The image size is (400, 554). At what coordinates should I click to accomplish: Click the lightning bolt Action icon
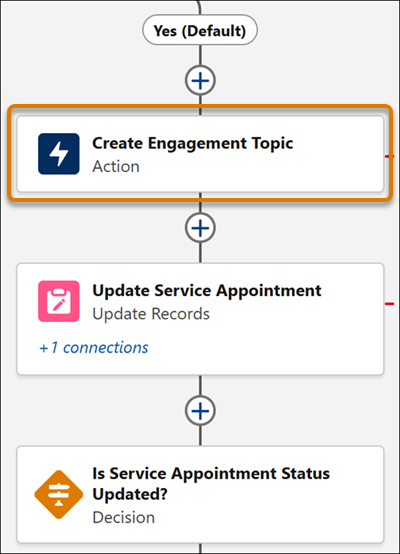pyautogui.click(x=59, y=154)
